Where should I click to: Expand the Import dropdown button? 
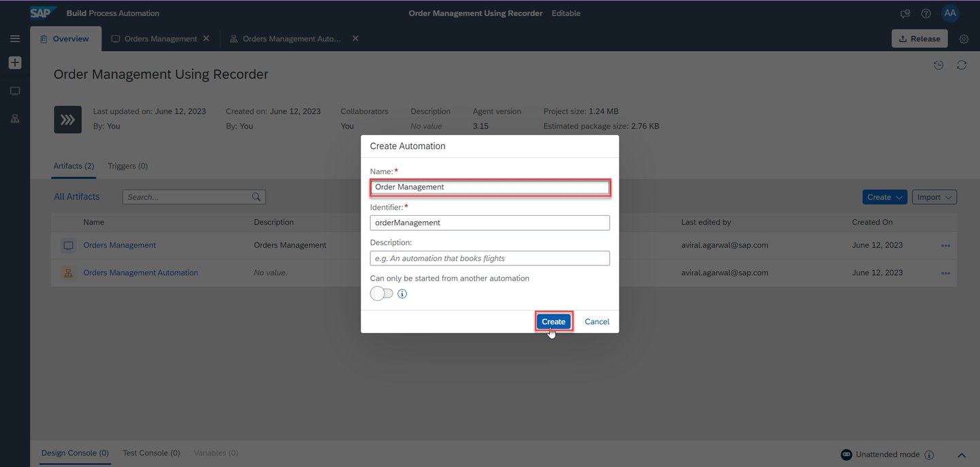click(x=934, y=197)
